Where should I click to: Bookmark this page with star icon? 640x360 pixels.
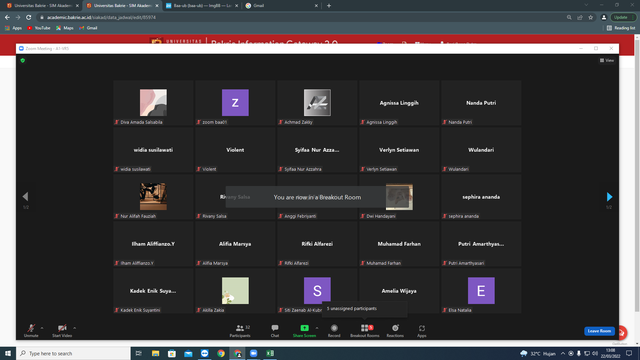[591, 18]
